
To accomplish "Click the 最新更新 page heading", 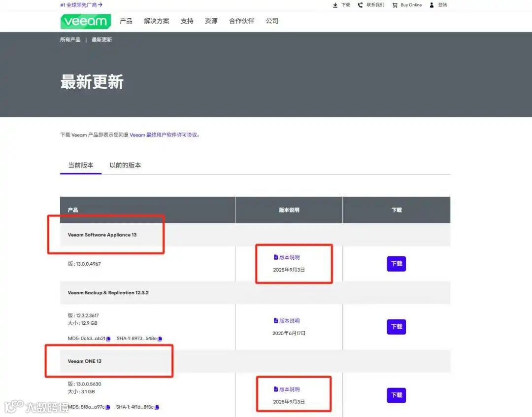I will click(x=92, y=82).
